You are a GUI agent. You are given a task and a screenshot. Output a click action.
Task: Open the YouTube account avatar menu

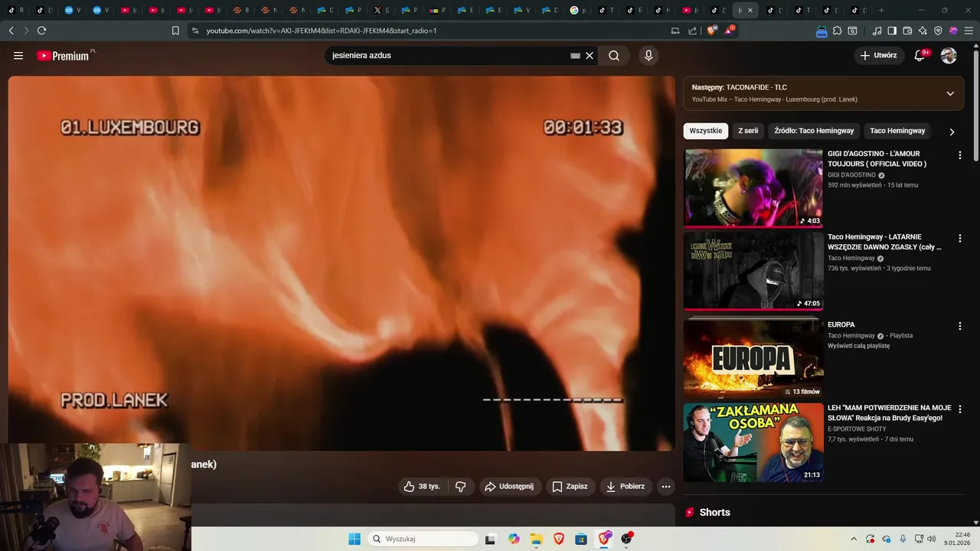[949, 56]
